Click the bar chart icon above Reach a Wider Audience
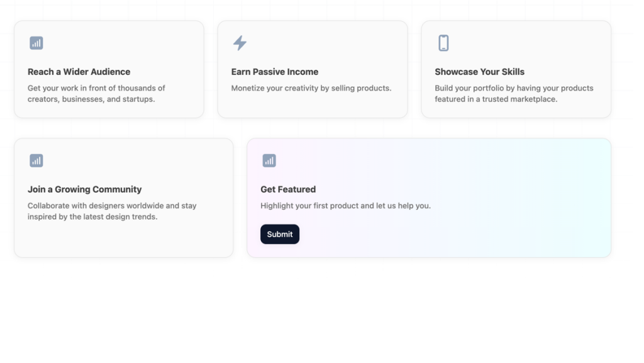 click(x=36, y=43)
